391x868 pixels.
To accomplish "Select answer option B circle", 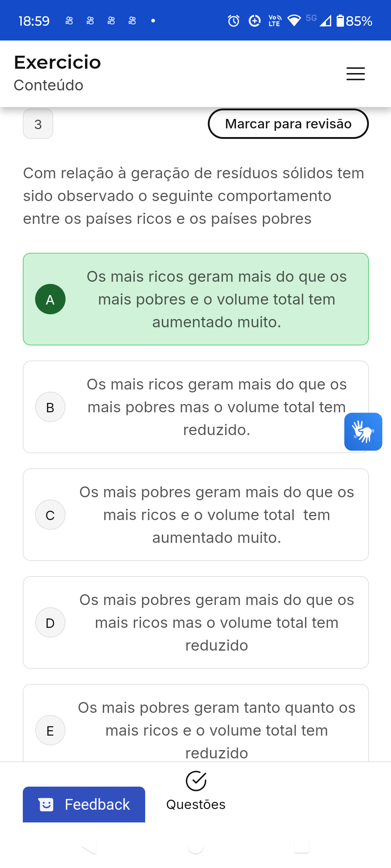I will (x=50, y=407).
